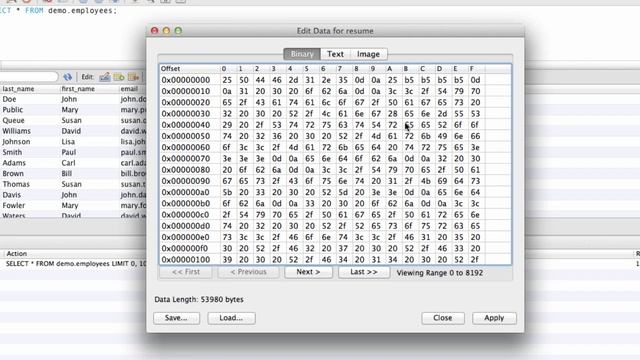Click the filter field in the result grid

[29, 77]
